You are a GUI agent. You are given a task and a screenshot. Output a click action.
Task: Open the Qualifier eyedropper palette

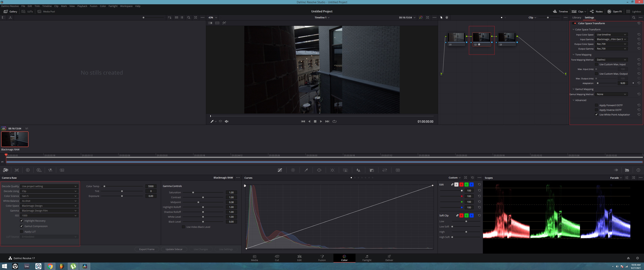tap(306, 170)
